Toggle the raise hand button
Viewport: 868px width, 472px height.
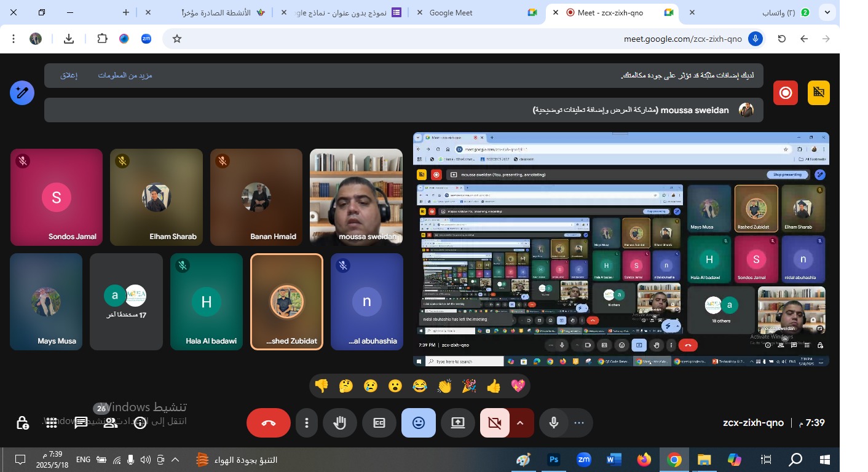click(x=340, y=423)
